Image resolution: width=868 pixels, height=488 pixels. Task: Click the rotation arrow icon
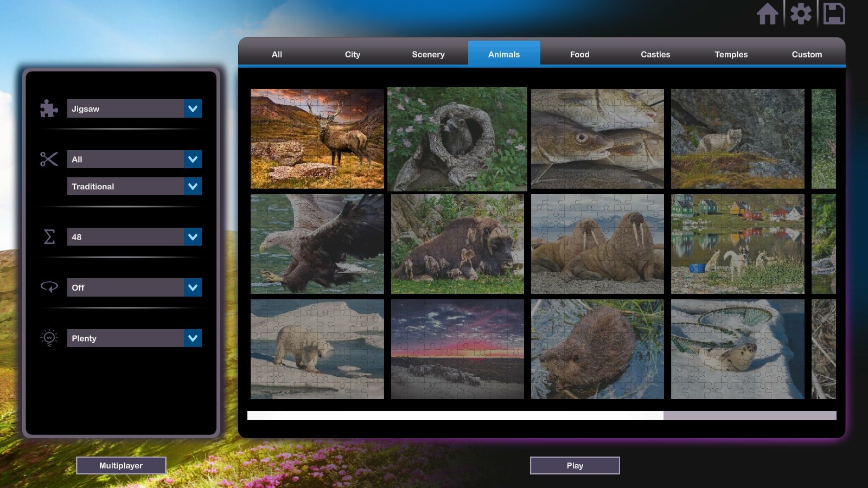pyautogui.click(x=49, y=287)
